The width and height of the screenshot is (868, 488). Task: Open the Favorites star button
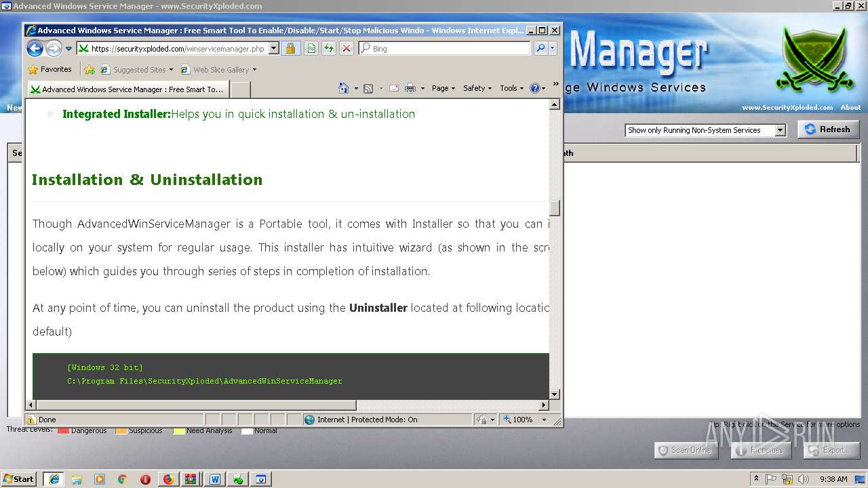tap(50, 69)
